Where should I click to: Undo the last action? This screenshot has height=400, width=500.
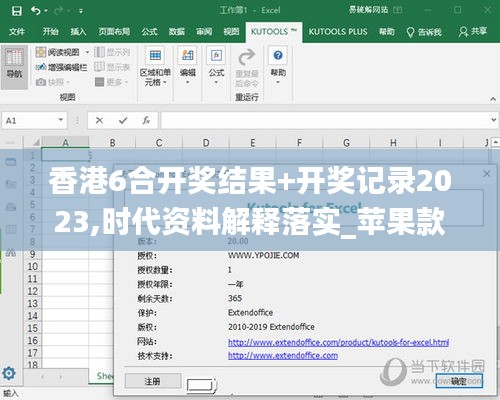(35, 11)
